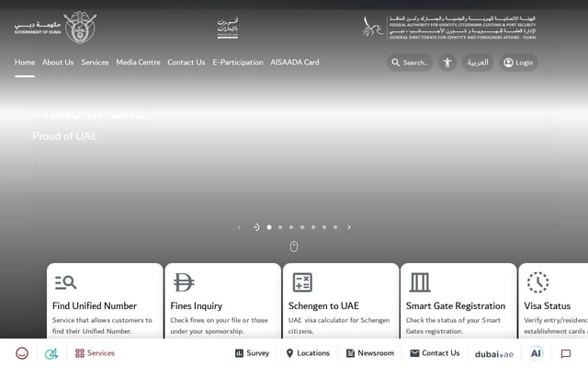Open Find Unified Number service title
Viewport: 588px width, 368px height.
95,306
